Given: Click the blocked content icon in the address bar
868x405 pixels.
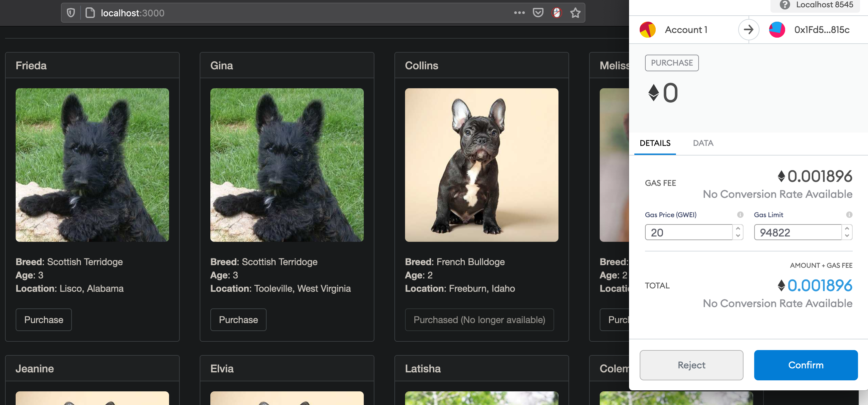Looking at the screenshot, I should point(556,13).
